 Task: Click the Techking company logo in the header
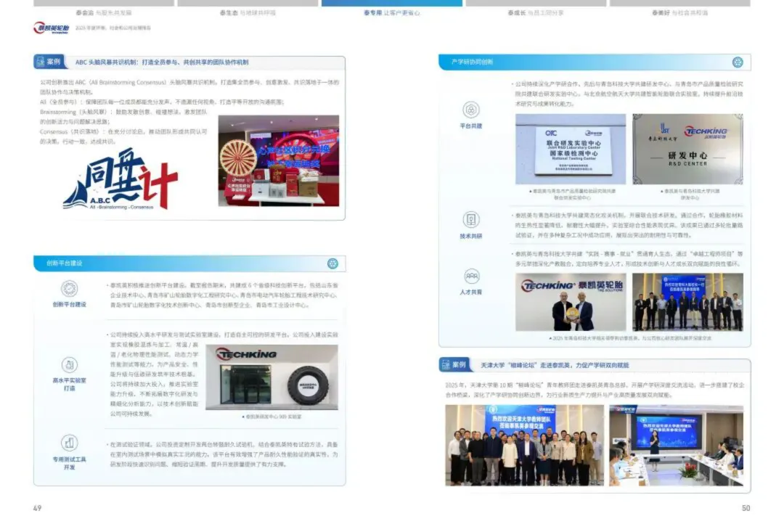click(51, 28)
